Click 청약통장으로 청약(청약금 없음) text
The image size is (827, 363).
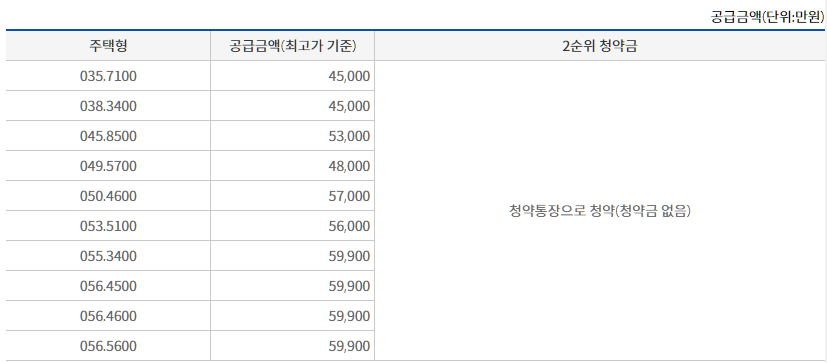pos(600,211)
